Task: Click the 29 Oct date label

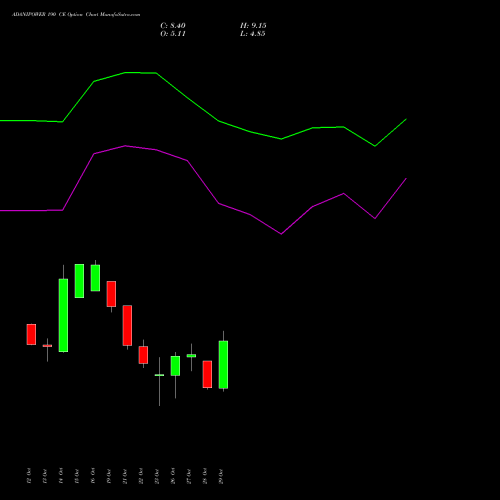Action: [x=221, y=476]
